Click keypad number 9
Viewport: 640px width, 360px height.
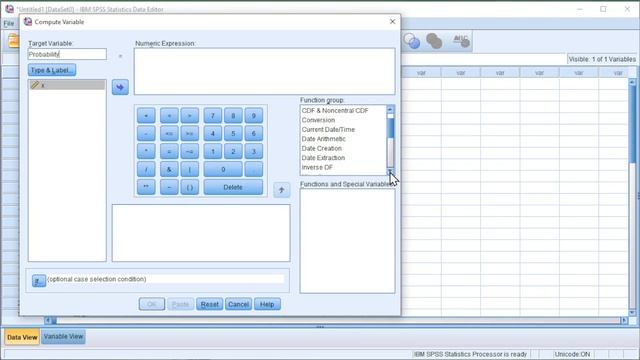tap(253, 116)
